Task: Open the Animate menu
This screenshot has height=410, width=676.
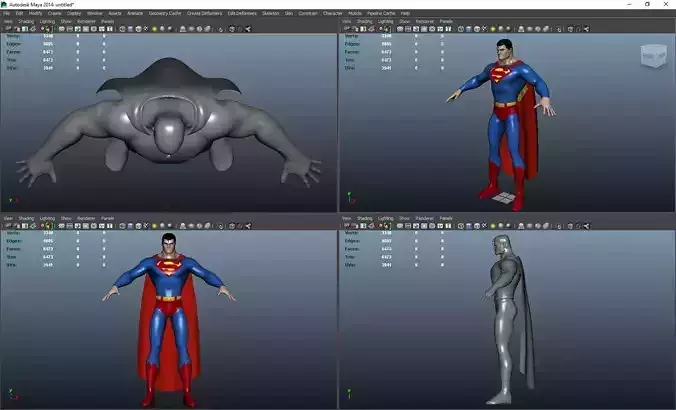Action: tap(135, 13)
